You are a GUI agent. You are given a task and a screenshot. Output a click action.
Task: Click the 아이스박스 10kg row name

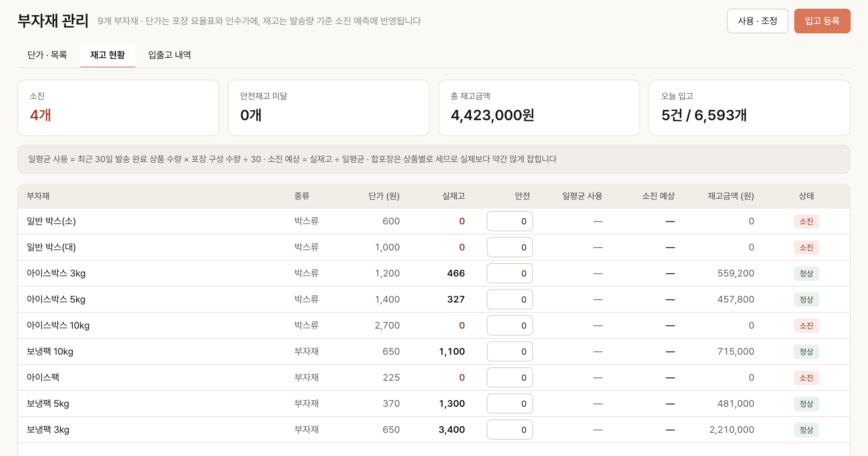pyautogui.click(x=58, y=325)
